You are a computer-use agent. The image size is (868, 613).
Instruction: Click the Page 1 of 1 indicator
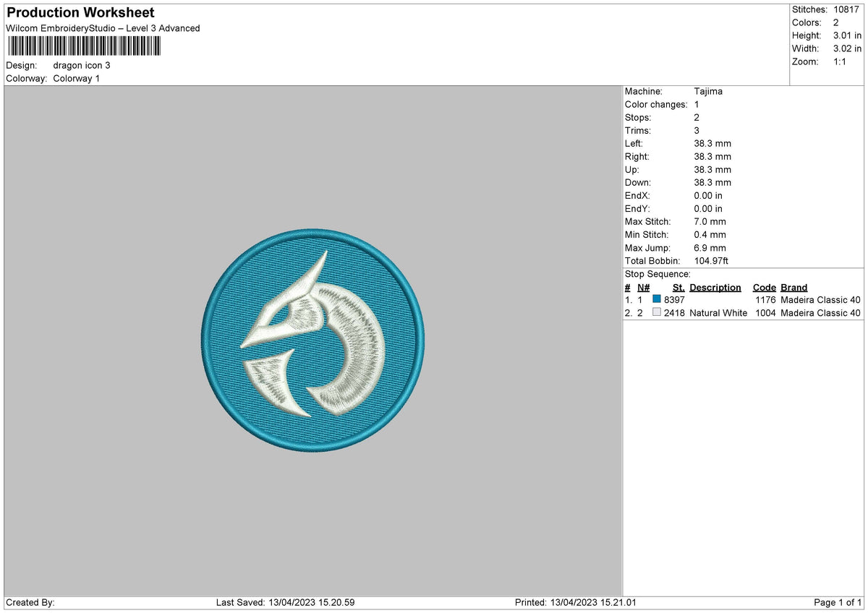tap(838, 602)
